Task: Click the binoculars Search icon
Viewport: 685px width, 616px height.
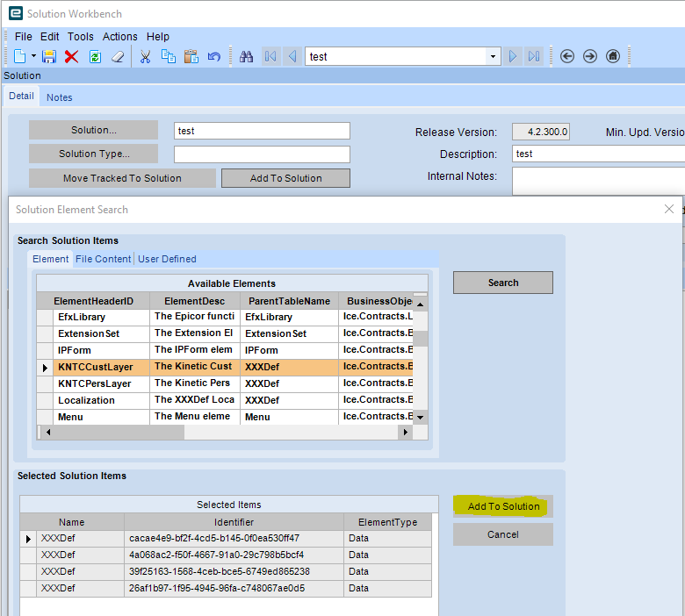Action: coord(247,56)
